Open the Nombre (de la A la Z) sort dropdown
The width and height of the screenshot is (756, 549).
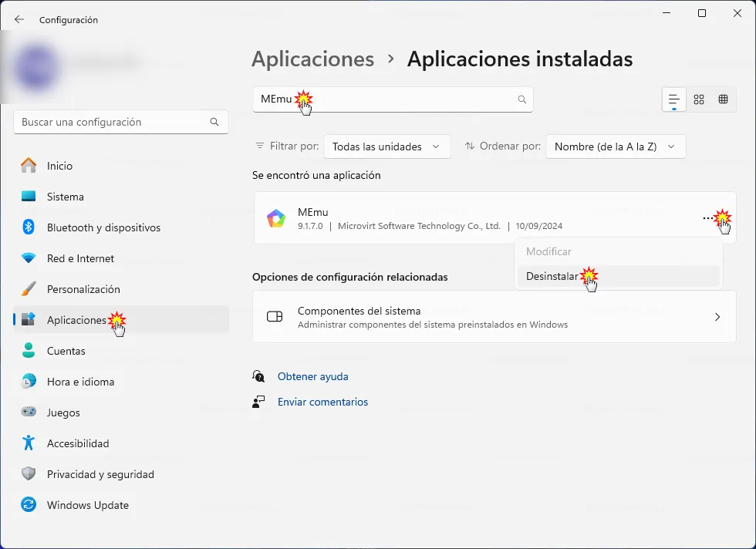pyautogui.click(x=616, y=147)
